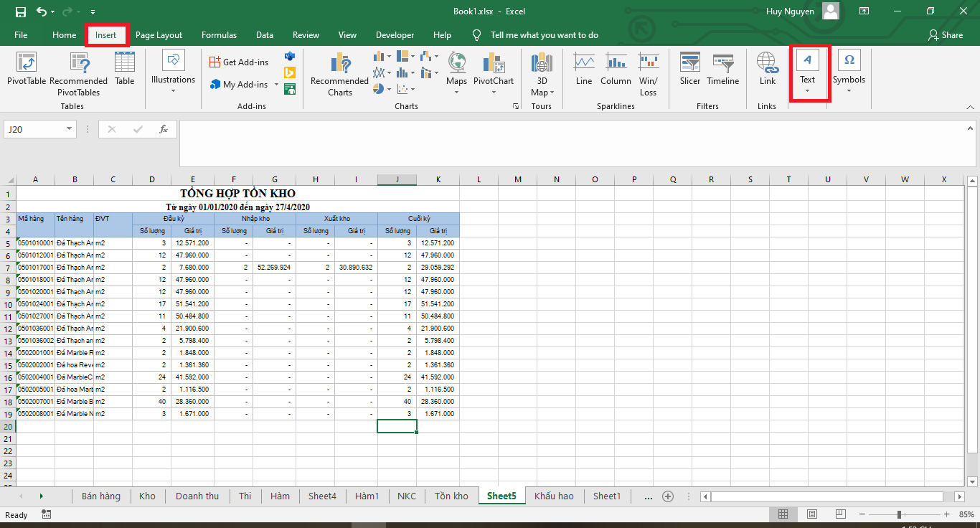Open the Symbols gallery
This screenshot has width=980, height=528.
(x=849, y=72)
